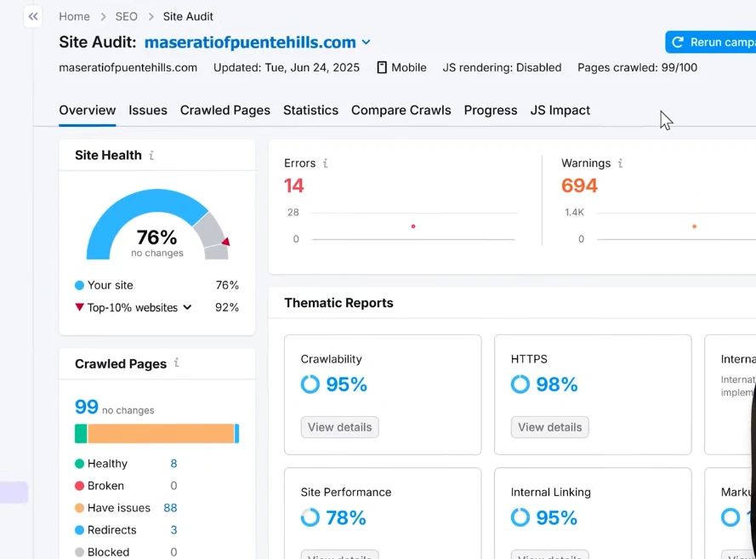Click the Broken legend row

coord(126,486)
